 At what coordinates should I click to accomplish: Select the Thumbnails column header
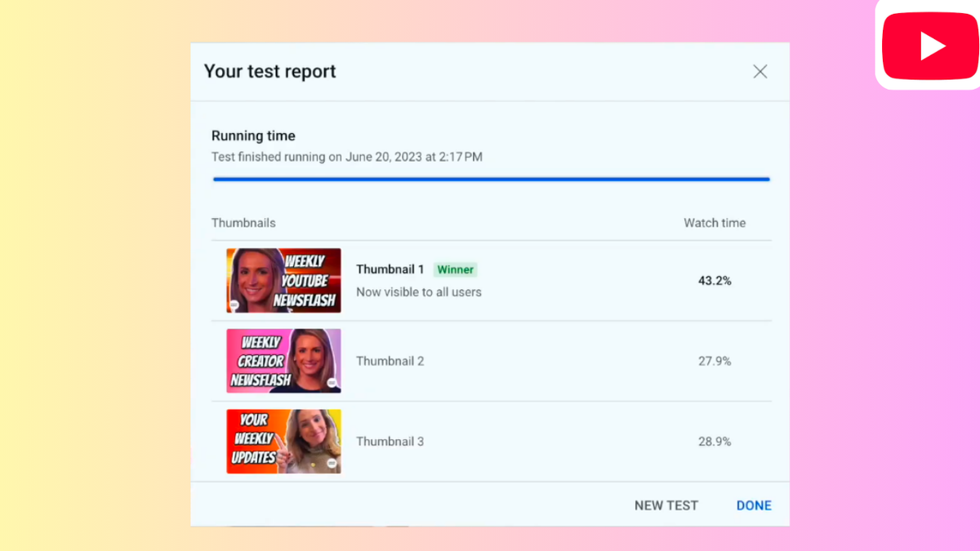tap(243, 222)
